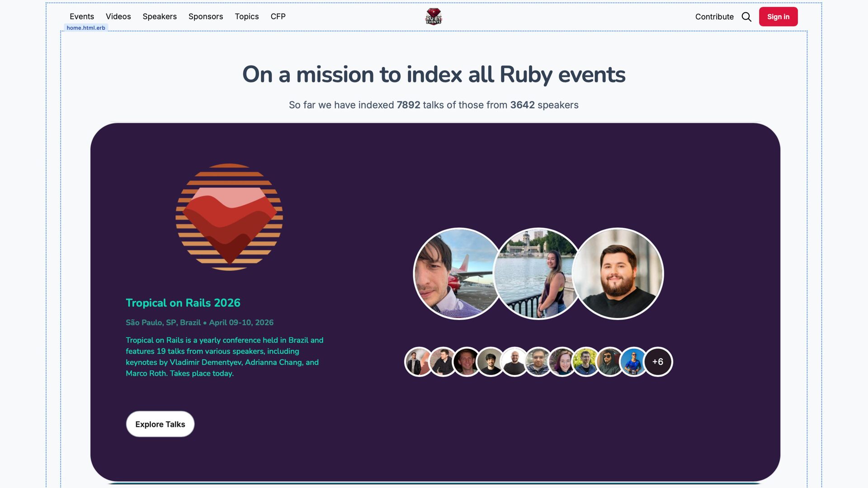Viewport: 868px width, 488px height.
Task: Open the Events menu item
Action: 82,17
